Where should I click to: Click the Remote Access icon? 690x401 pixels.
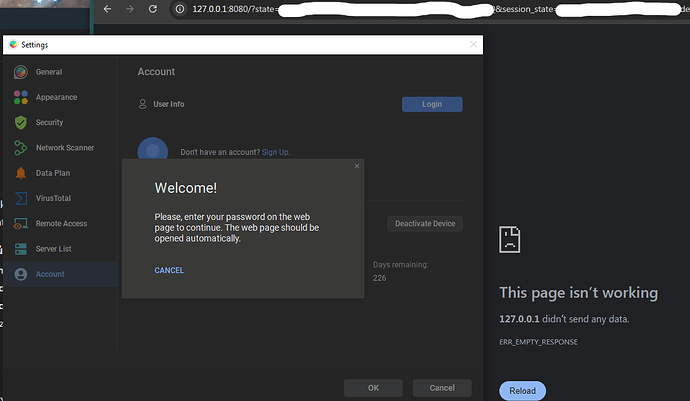pos(20,224)
